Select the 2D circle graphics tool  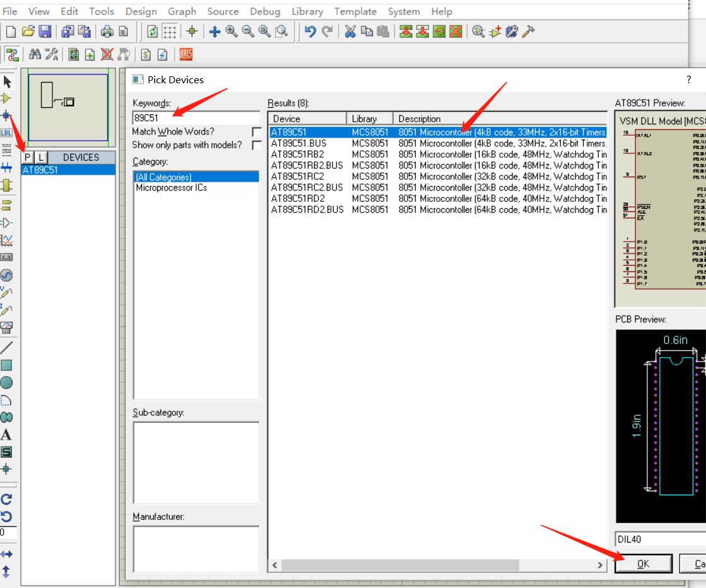pyautogui.click(x=6, y=383)
